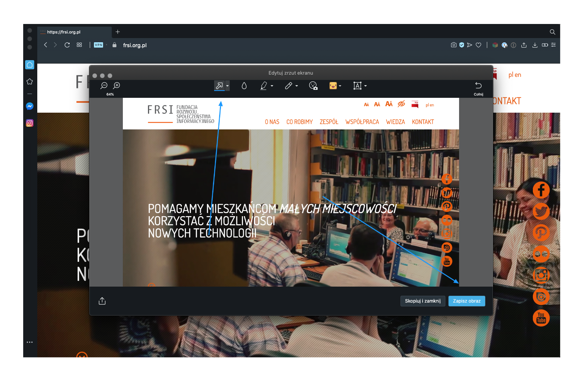Toggle the VPN badge in address bar
The image size is (588, 381).
pyautogui.click(x=99, y=45)
